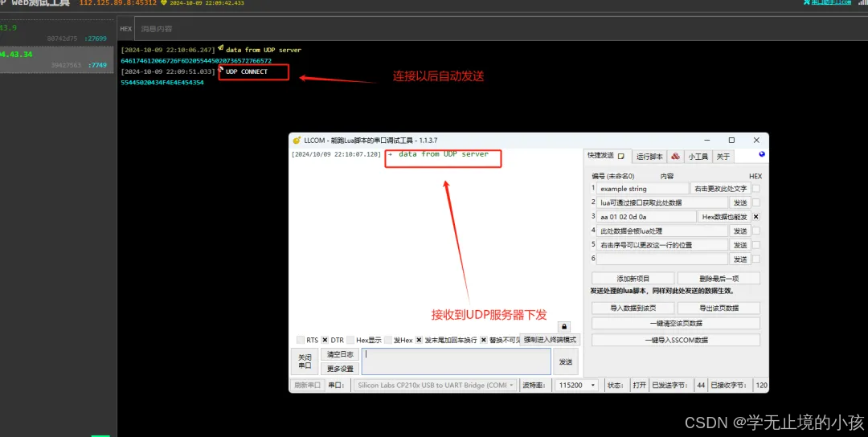Image resolution: width=868 pixels, height=437 pixels.
Task: Open the 关于 tab
Action: [x=723, y=157]
